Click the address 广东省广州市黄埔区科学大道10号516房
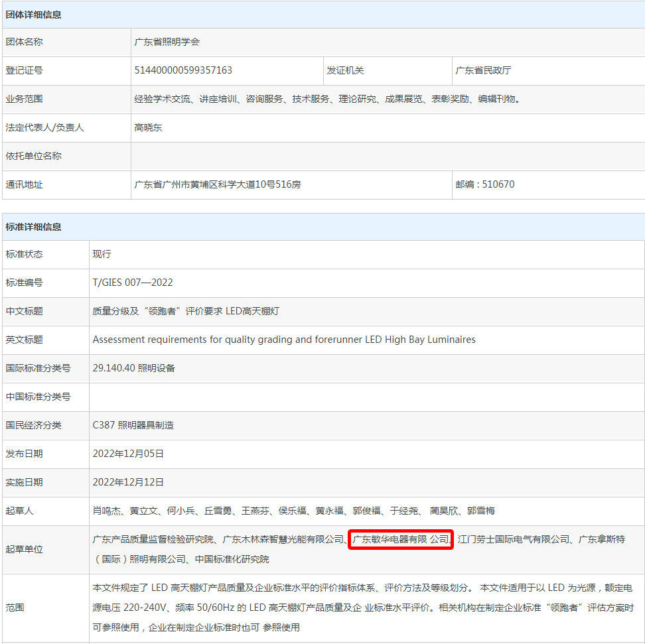 pyautogui.click(x=218, y=184)
